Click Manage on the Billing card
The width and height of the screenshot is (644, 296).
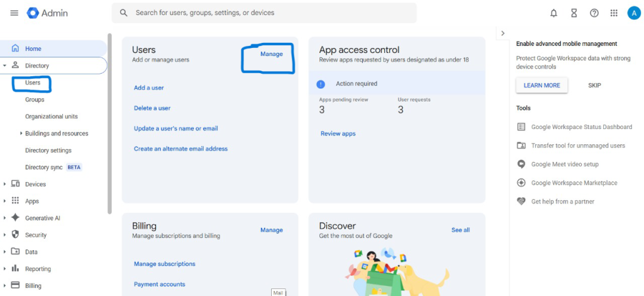pyautogui.click(x=272, y=230)
